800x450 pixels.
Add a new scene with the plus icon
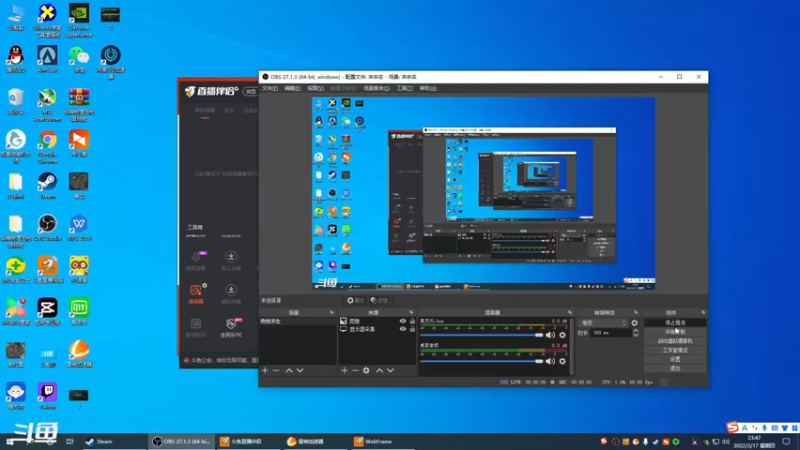click(x=265, y=370)
